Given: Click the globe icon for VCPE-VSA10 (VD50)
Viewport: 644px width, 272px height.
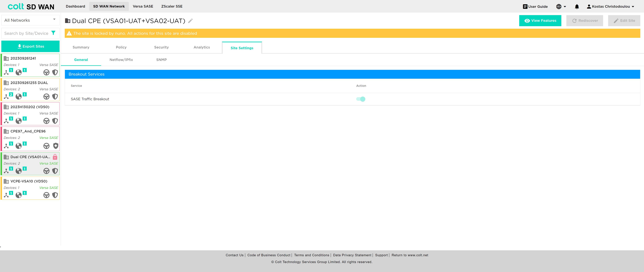Looking at the screenshot, I should tap(18, 195).
